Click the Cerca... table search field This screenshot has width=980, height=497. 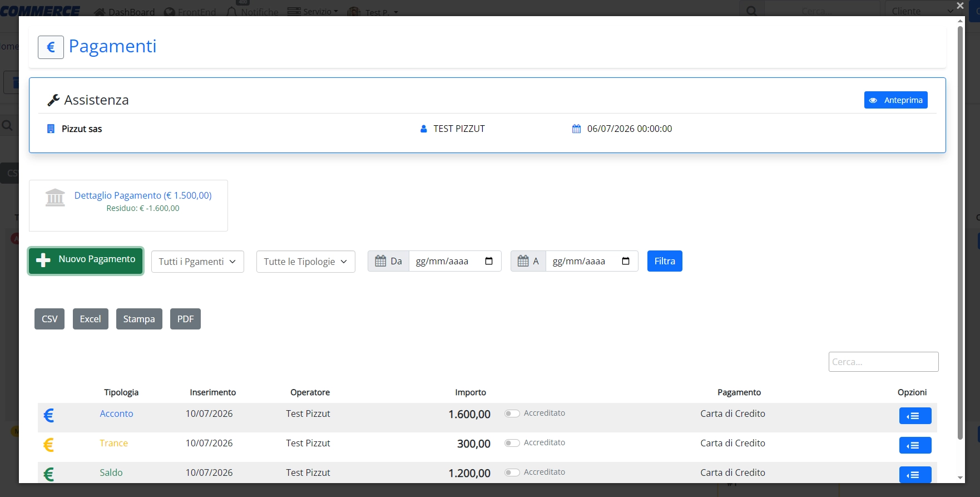pos(883,362)
